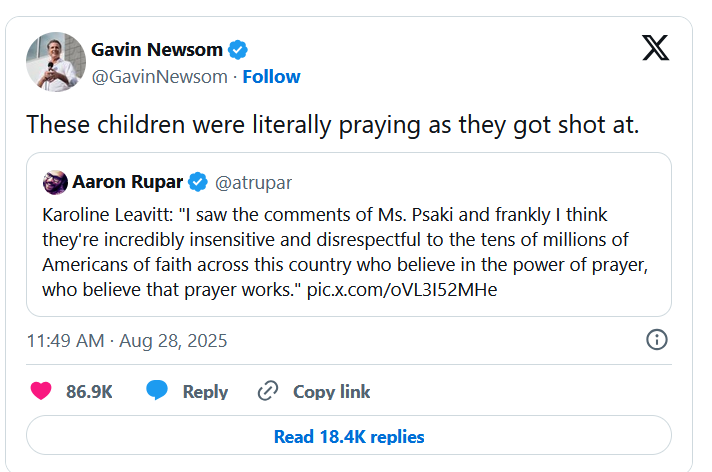Click the @atrupar handle

pos(254,182)
